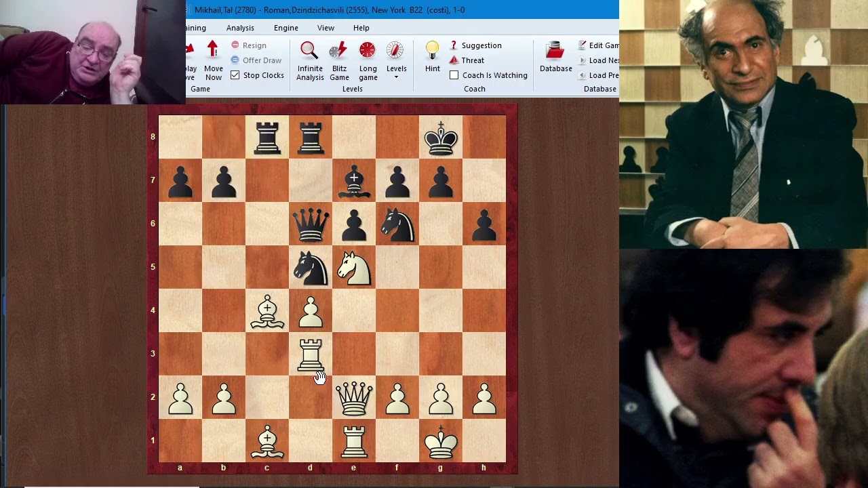
Task: Toggle the Stop Clocks checkbox
Action: pos(235,75)
